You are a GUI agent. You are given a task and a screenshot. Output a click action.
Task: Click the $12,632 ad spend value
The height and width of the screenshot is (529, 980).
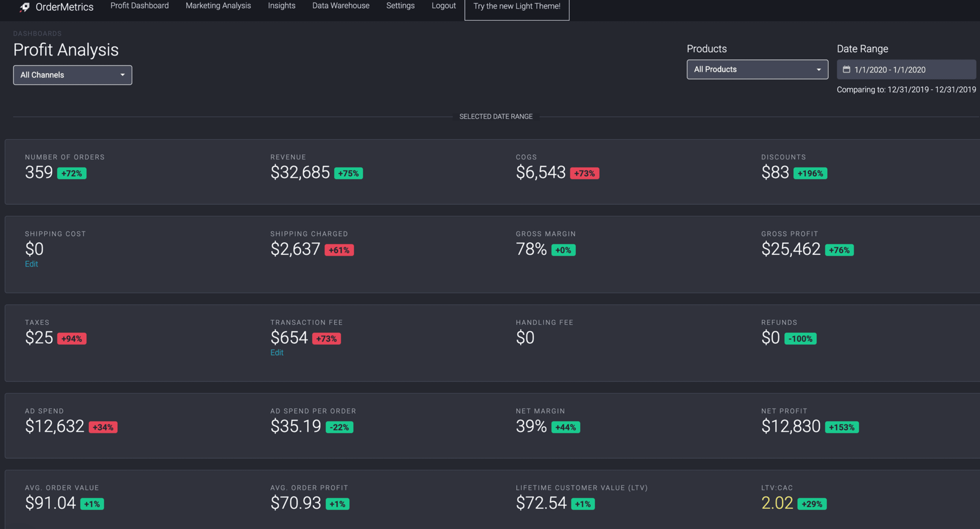pyautogui.click(x=55, y=426)
